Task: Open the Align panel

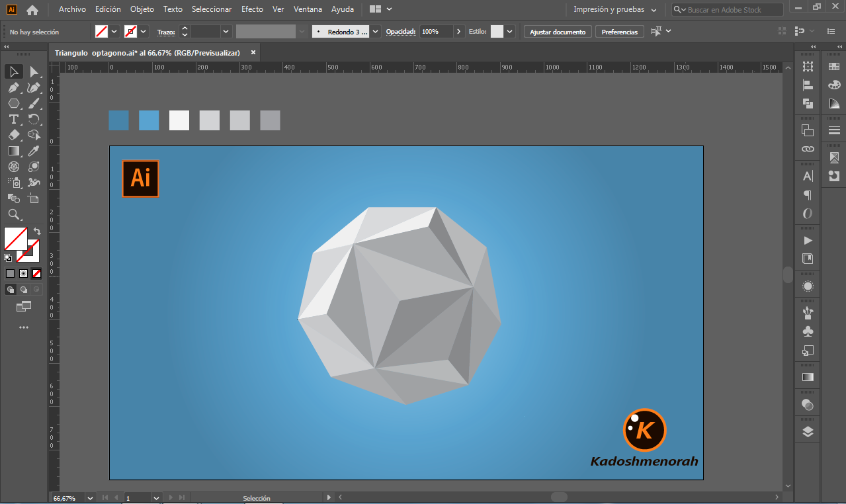Action: [x=808, y=85]
